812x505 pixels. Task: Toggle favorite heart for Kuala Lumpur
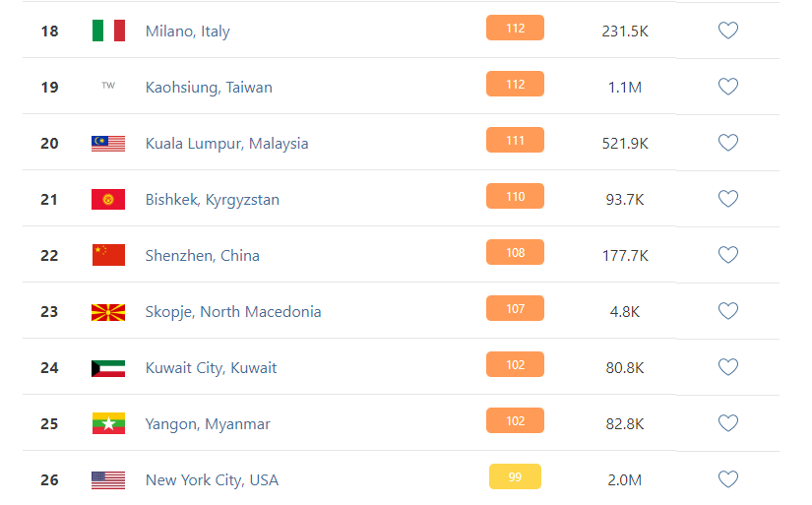click(727, 143)
